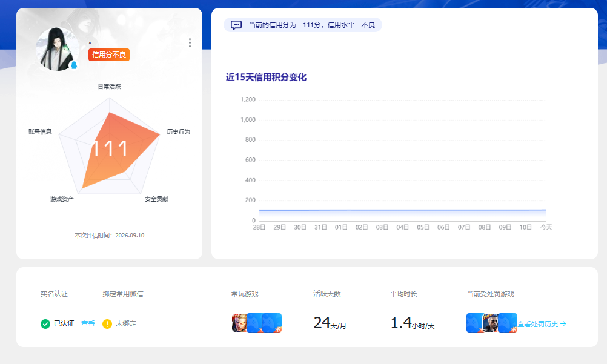Select the 历史行为 radar axis label
The height and width of the screenshot is (364, 607).
point(179,131)
